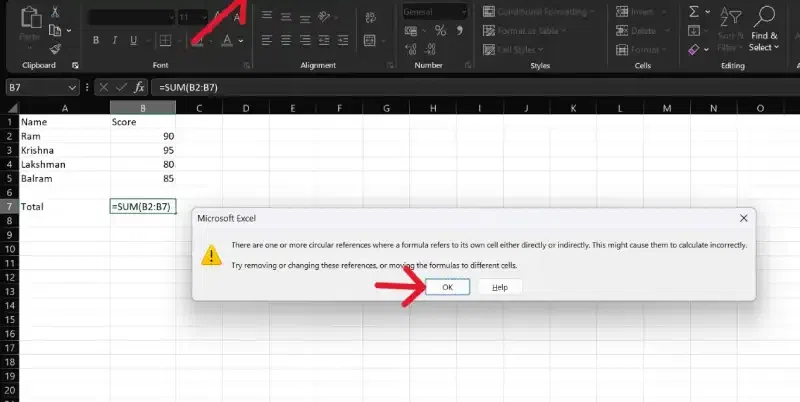The image size is (800, 402).
Task: Click Merge & Center icon
Action: coord(370,40)
